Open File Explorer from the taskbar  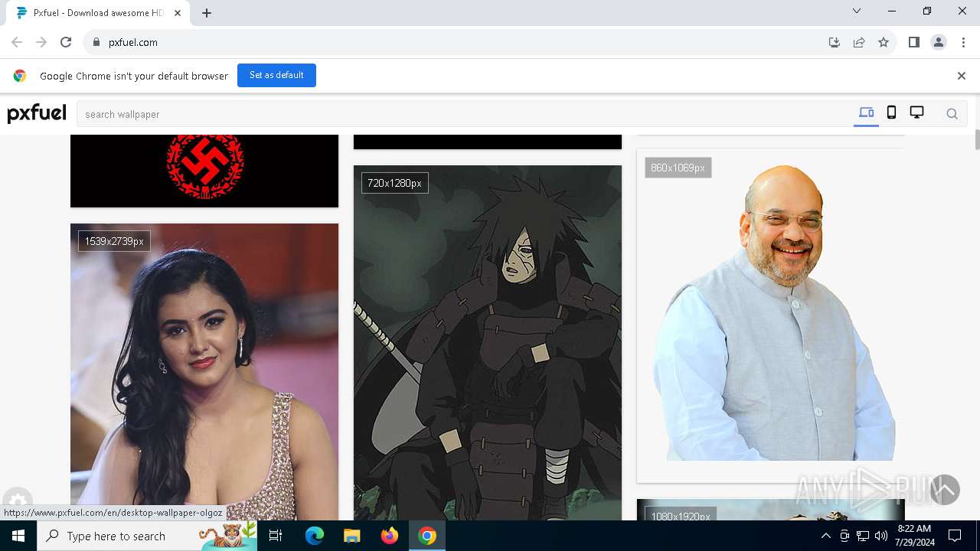point(351,536)
